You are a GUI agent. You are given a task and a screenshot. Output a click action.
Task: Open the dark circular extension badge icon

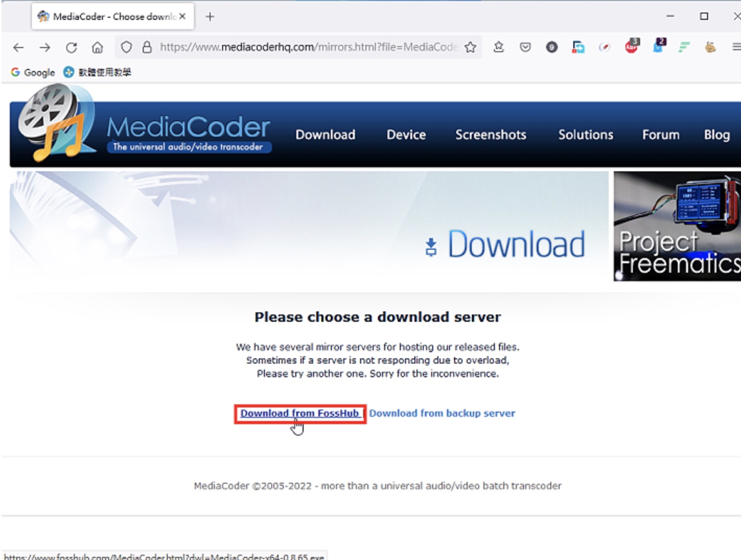pyautogui.click(x=551, y=47)
